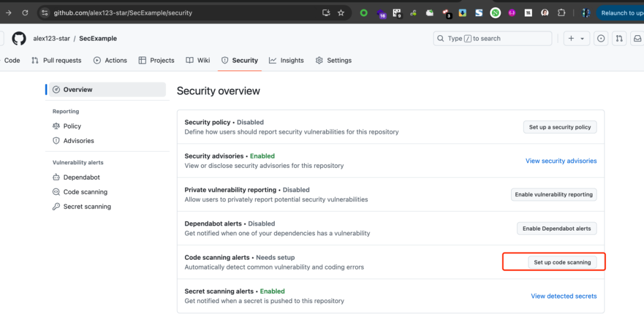
Task: Click Relaunch to update browser button
Action: 620,13
